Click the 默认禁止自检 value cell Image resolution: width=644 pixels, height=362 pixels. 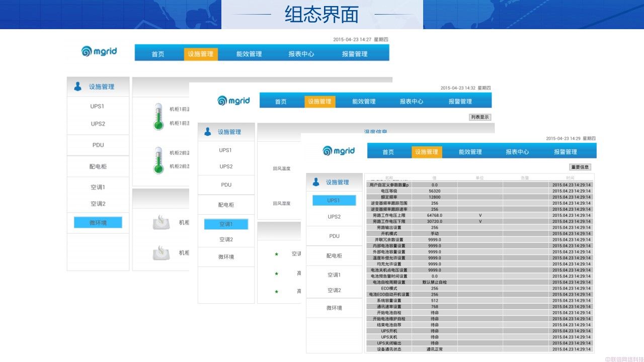(435, 283)
